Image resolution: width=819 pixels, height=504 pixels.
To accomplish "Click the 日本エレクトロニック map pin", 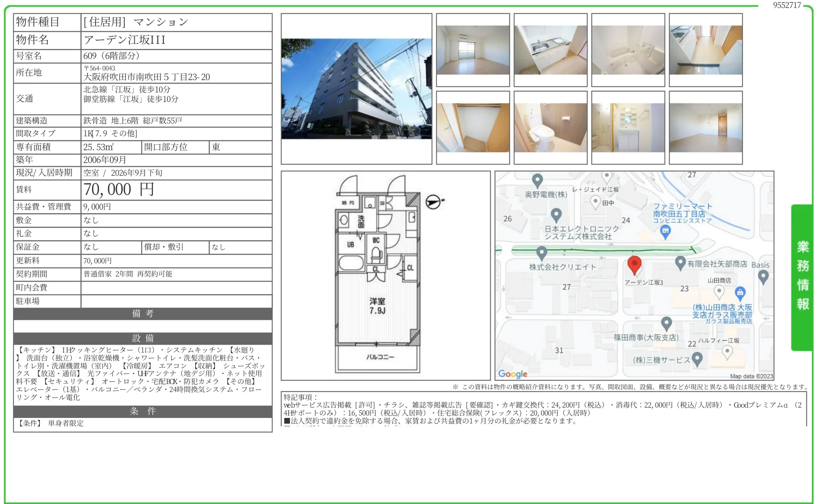I will pos(556,215).
